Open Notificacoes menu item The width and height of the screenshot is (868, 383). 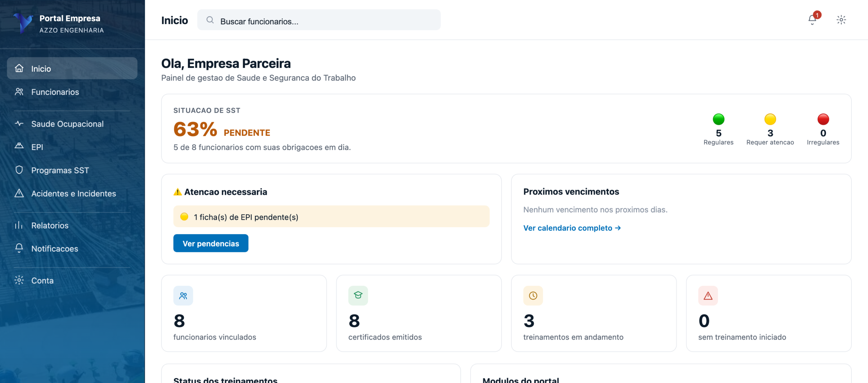72,248
